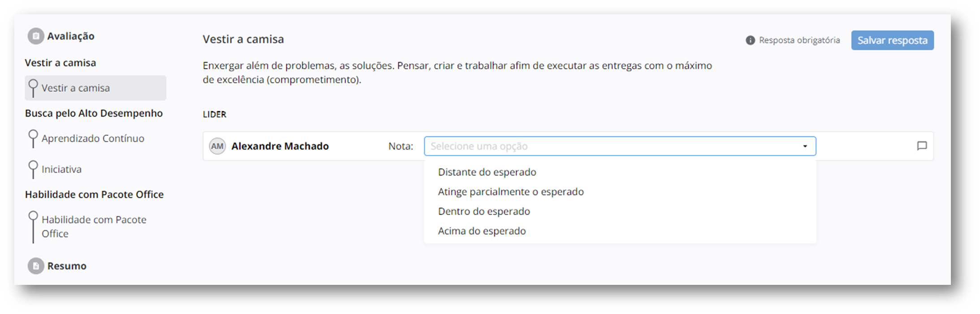Pick "Atinge parcialmente o esperado" option
Screen dimensions: 980x314
coord(511,192)
